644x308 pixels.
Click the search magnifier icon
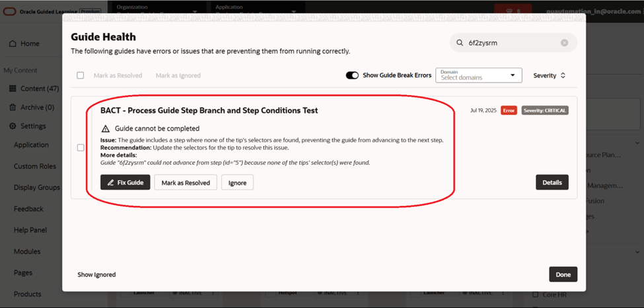460,43
